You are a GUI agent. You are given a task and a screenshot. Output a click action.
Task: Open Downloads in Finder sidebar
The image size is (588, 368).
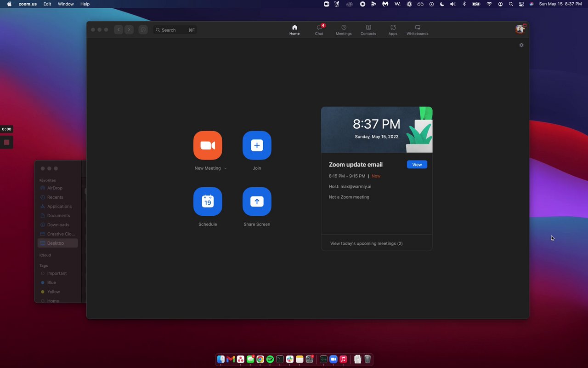pos(58,225)
